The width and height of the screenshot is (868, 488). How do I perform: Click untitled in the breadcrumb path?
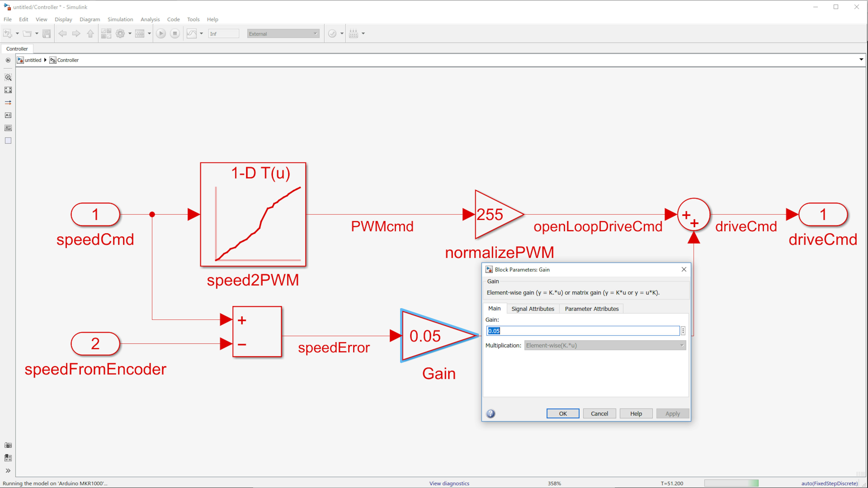[x=33, y=60]
